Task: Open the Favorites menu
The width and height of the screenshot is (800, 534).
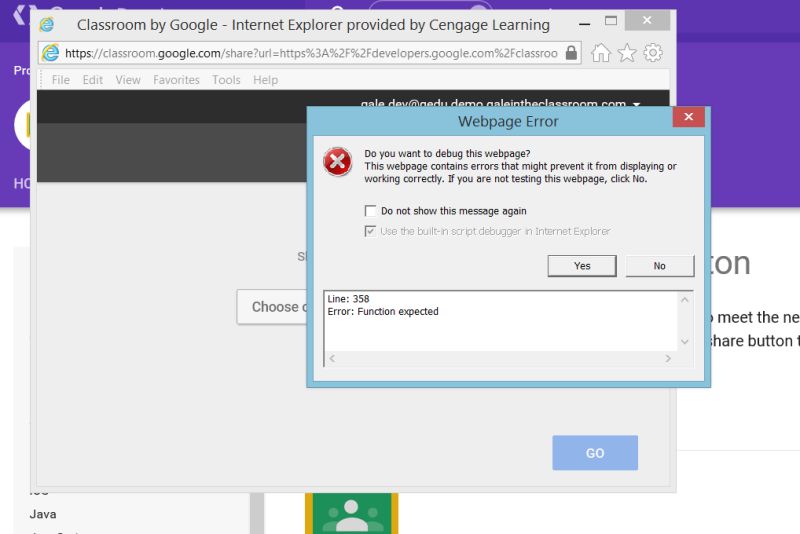Action: click(176, 80)
